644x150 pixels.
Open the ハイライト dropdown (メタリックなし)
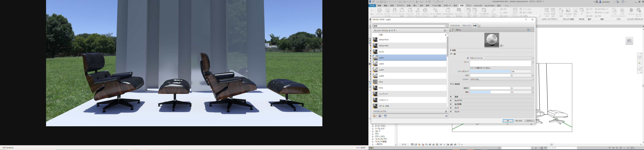point(502,80)
